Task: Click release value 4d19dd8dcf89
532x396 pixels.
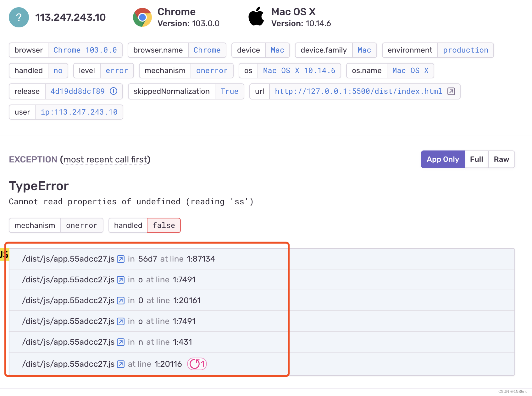Action: 78,91
